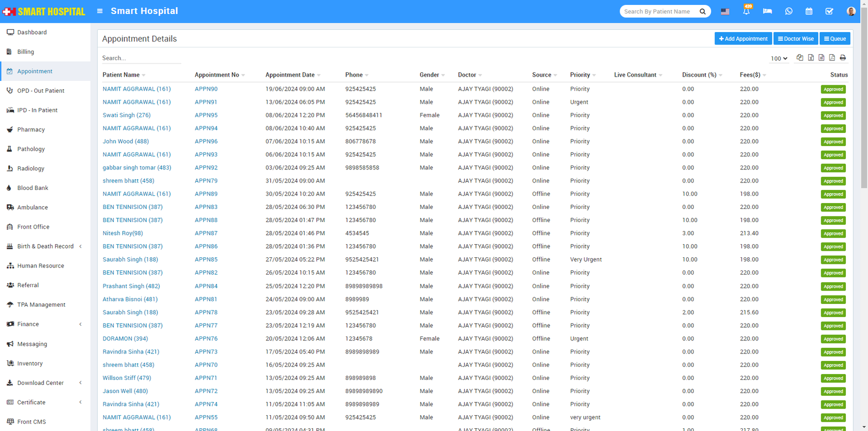Image resolution: width=868 pixels, height=431 pixels.
Task: Open the Doctor Wise view
Action: tap(795, 39)
